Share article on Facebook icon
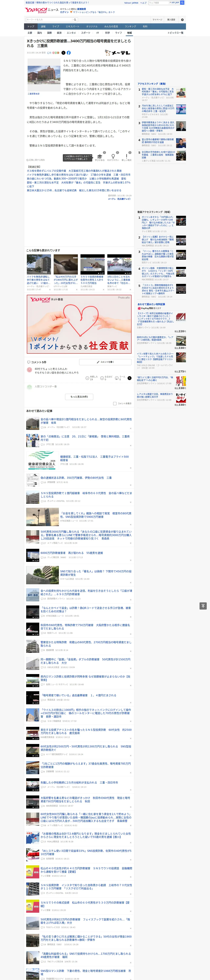Viewport: 210px width, 980px height. click(69, 53)
